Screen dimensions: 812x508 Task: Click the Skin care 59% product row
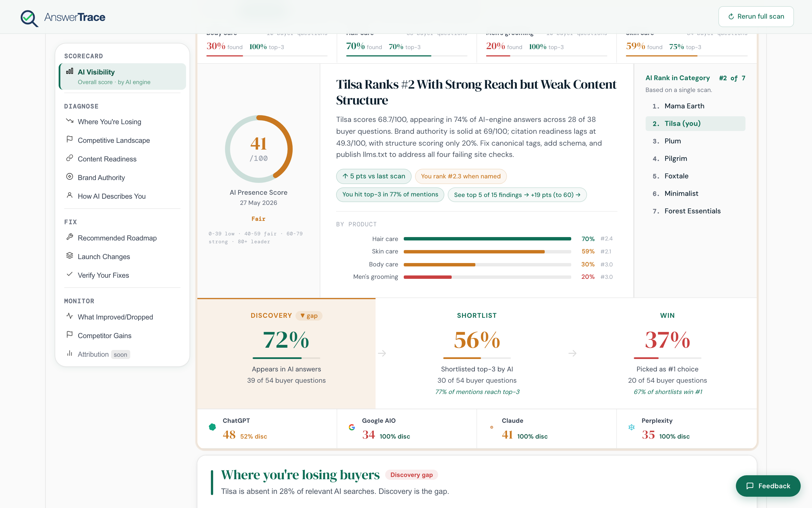[x=476, y=252]
